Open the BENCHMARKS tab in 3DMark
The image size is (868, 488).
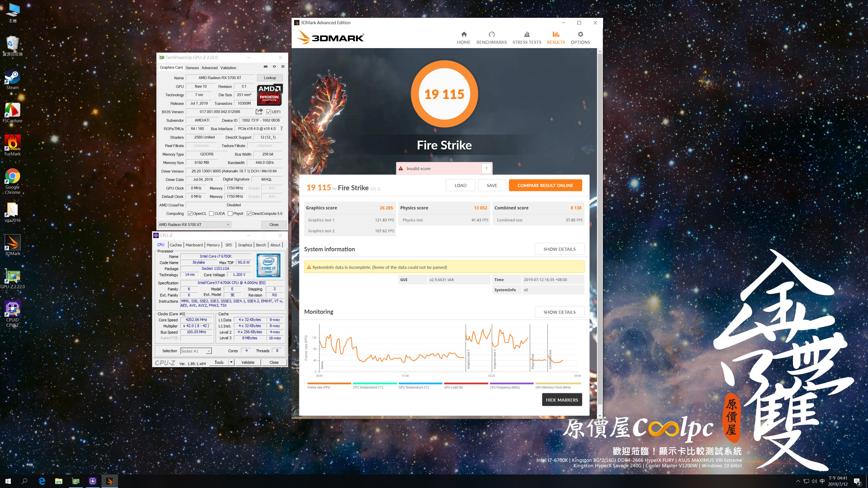pyautogui.click(x=491, y=38)
